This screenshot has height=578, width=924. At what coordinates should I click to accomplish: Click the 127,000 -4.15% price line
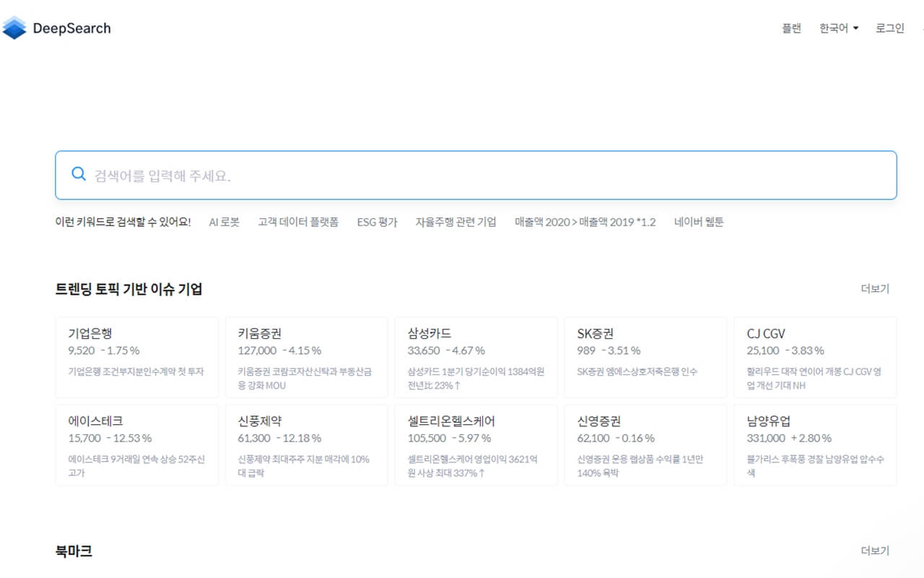(279, 350)
